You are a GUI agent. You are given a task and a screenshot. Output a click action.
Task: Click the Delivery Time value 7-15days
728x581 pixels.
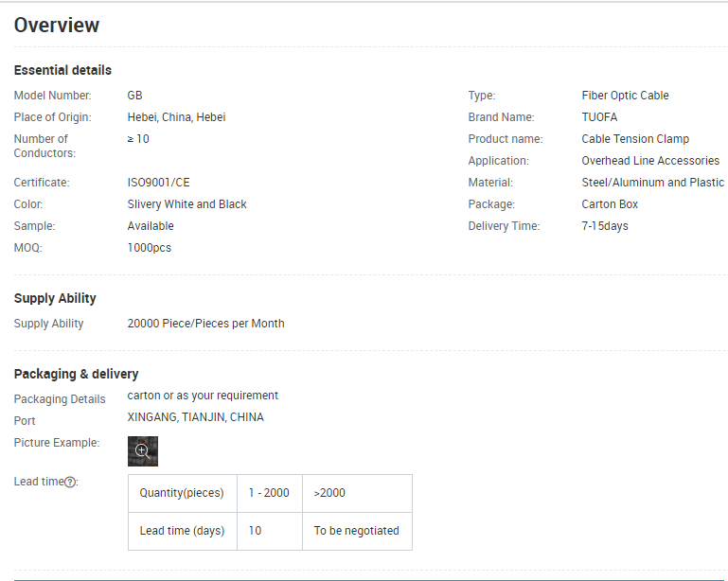coord(605,226)
